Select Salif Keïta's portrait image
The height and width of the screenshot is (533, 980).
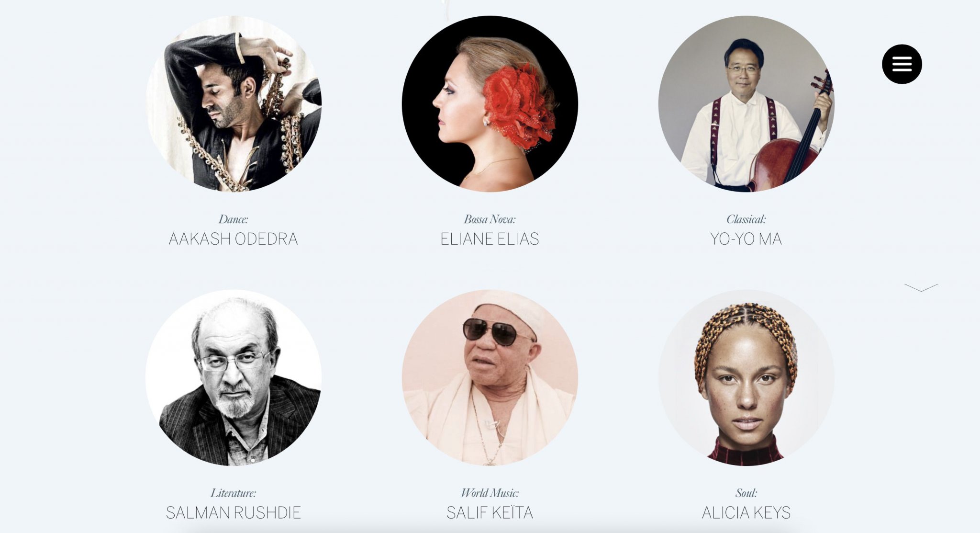click(490, 377)
